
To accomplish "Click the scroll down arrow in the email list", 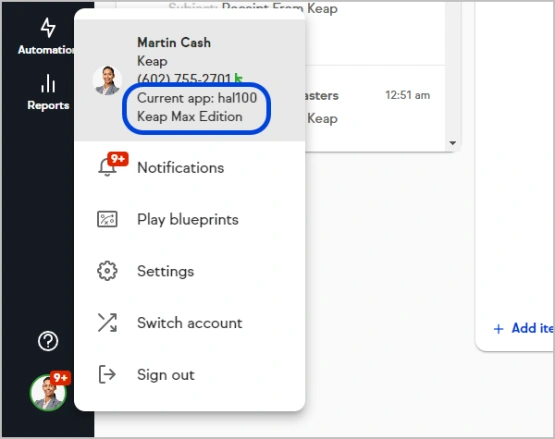I will tap(453, 143).
